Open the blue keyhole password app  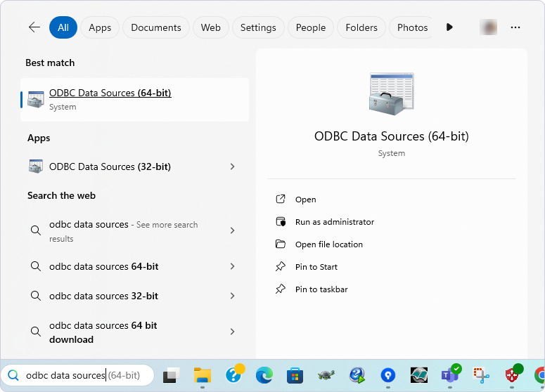[388, 375]
